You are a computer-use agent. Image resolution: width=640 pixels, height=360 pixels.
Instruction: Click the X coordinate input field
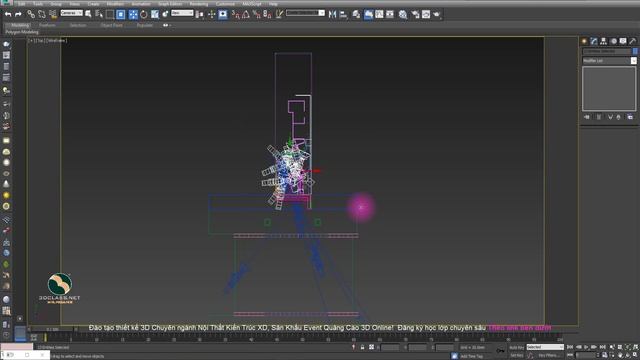(390, 347)
